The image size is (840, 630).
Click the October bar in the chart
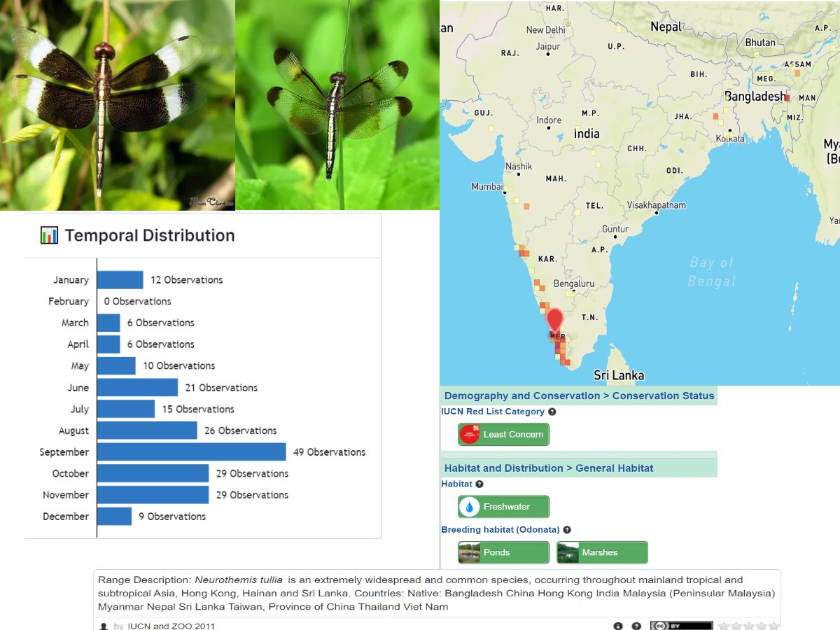(x=153, y=473)
